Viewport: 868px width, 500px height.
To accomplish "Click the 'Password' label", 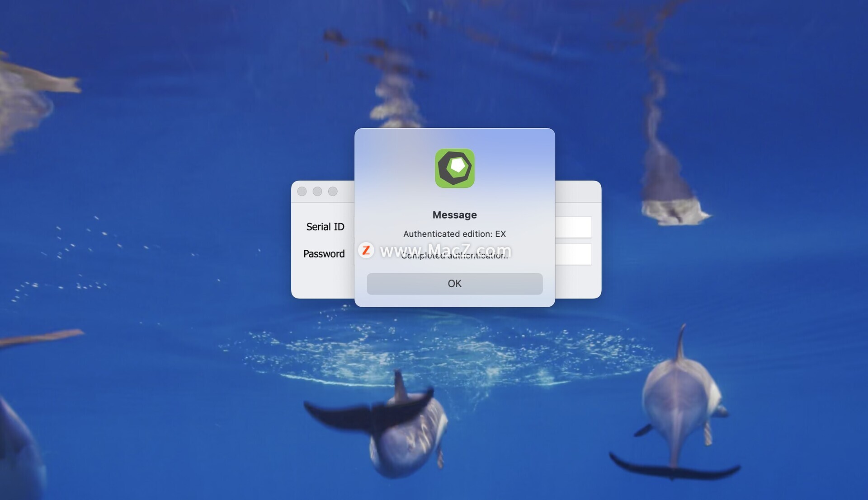I will pyautogui.click(x=324, y=254).
